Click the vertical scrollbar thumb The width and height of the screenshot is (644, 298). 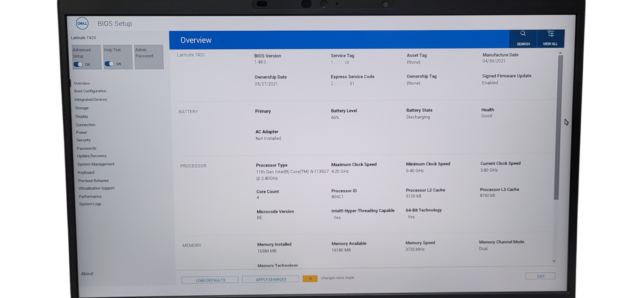tap(558, 127)
